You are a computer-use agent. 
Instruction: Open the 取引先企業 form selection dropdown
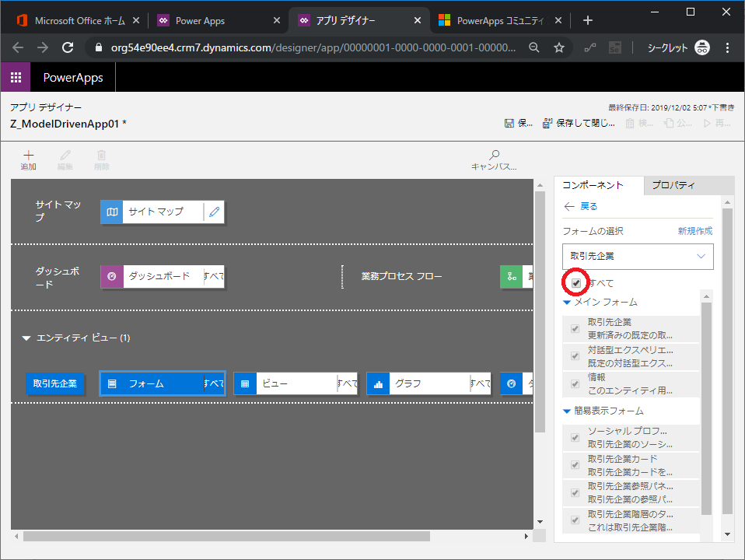[638, 257]
